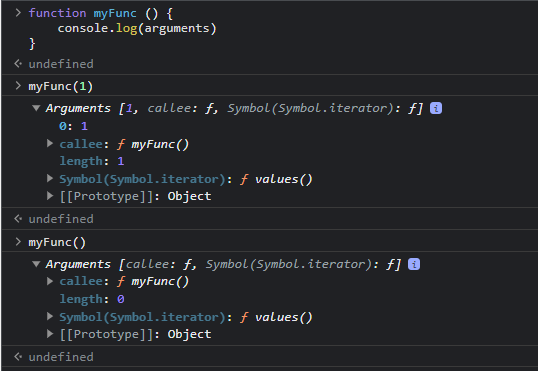Expand callee in first Arguments object
Image resolution: width=538 pixels, height=371 pixels.
(50, 143)
